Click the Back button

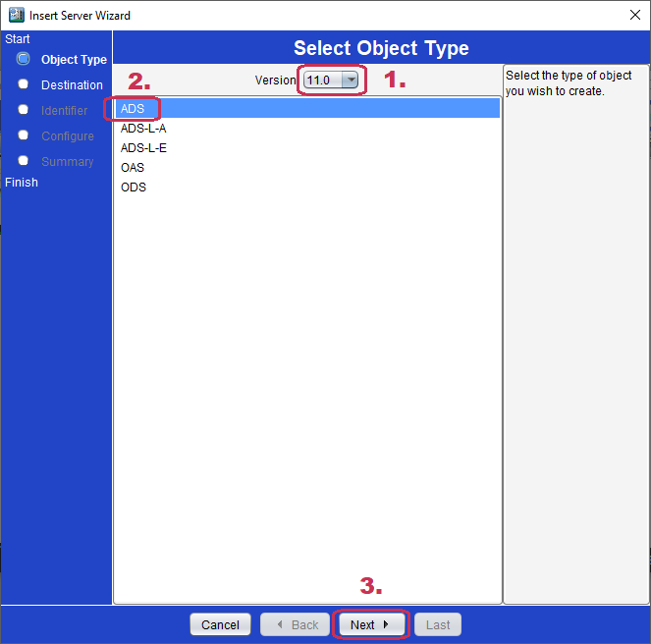tap(296, 624)
